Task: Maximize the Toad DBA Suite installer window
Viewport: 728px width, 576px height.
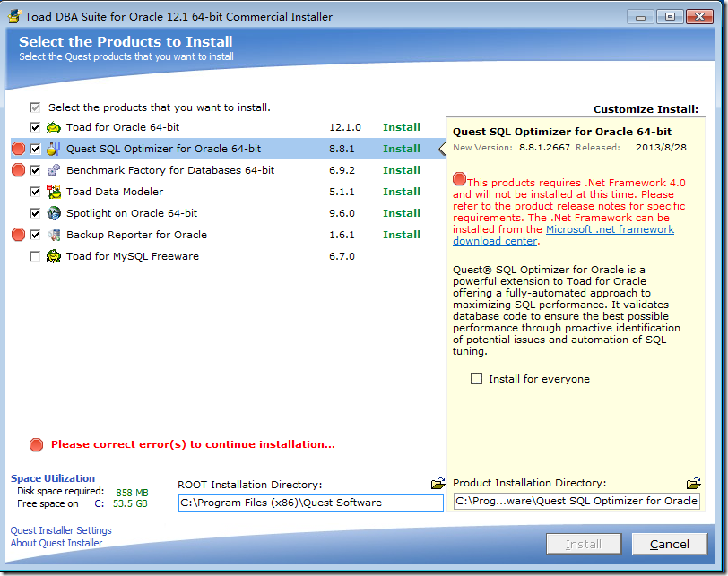Action: 670,17
